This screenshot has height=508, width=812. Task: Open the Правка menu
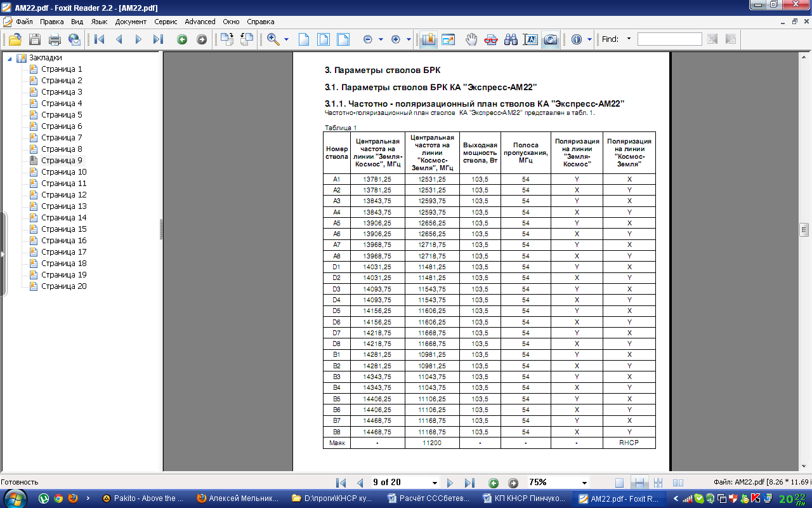click(51, 22)
